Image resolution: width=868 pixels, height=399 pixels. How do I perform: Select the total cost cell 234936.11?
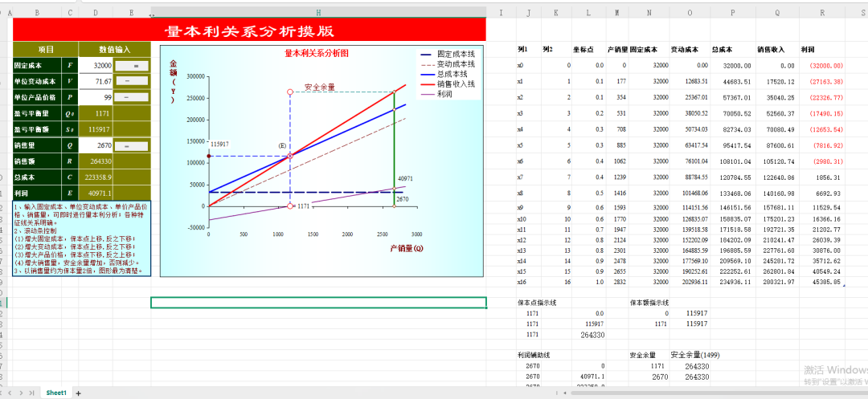click(x=733, y=282)
